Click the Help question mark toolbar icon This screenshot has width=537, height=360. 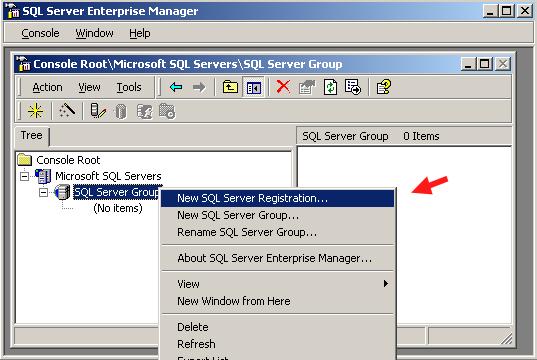point(384,87)
